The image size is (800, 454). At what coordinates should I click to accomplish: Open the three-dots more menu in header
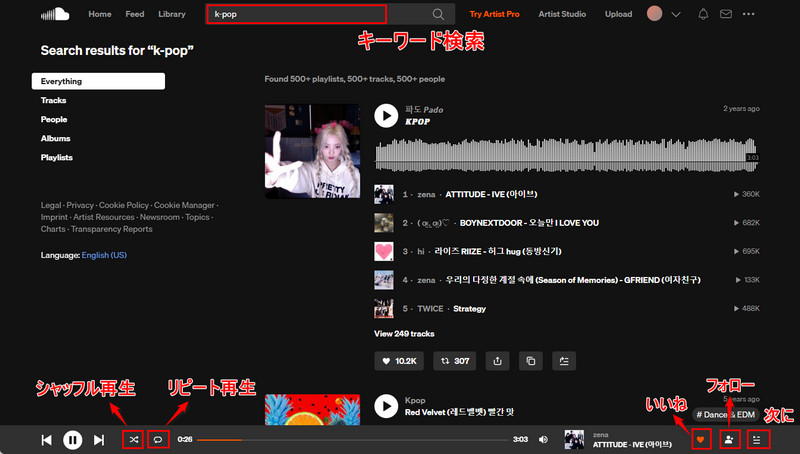[748, 14]
